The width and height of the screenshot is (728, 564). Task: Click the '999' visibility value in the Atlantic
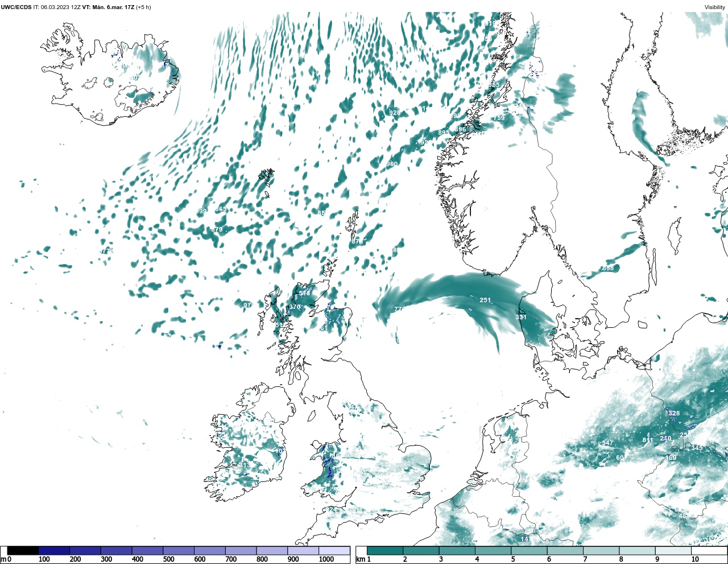(201, 212)
